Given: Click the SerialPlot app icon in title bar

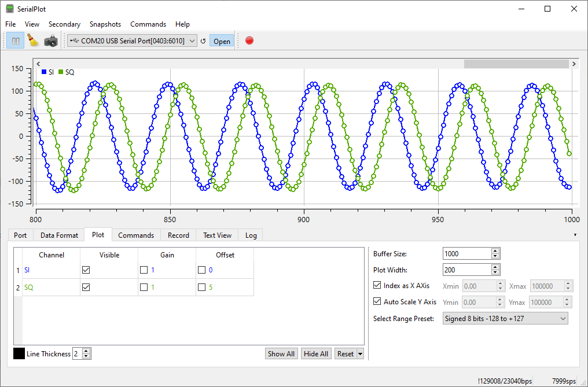Looking at the screenshot, I should (x=10, y=9).
